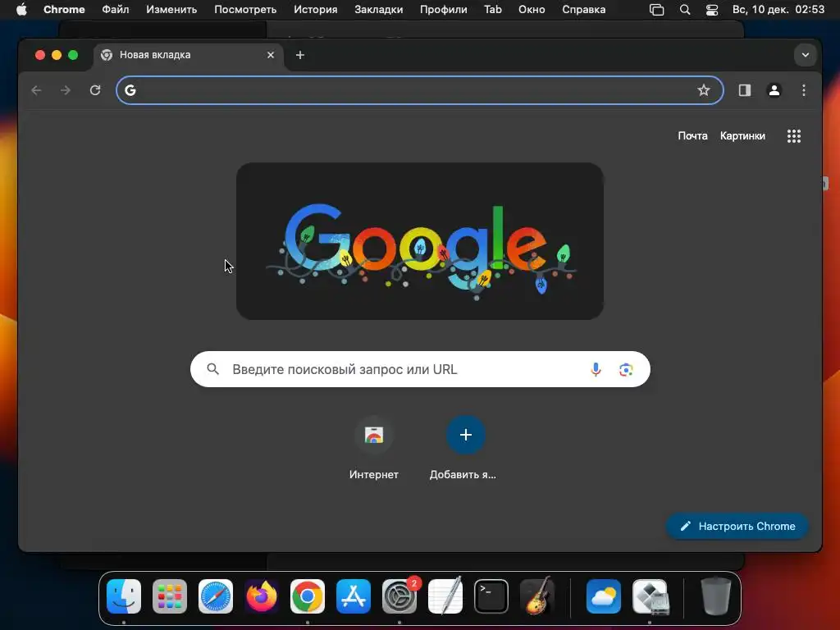Click the Google G icon in address bar
Image resolution: width=840 pixels, height=630 pixels.
(x=130, y=90)
